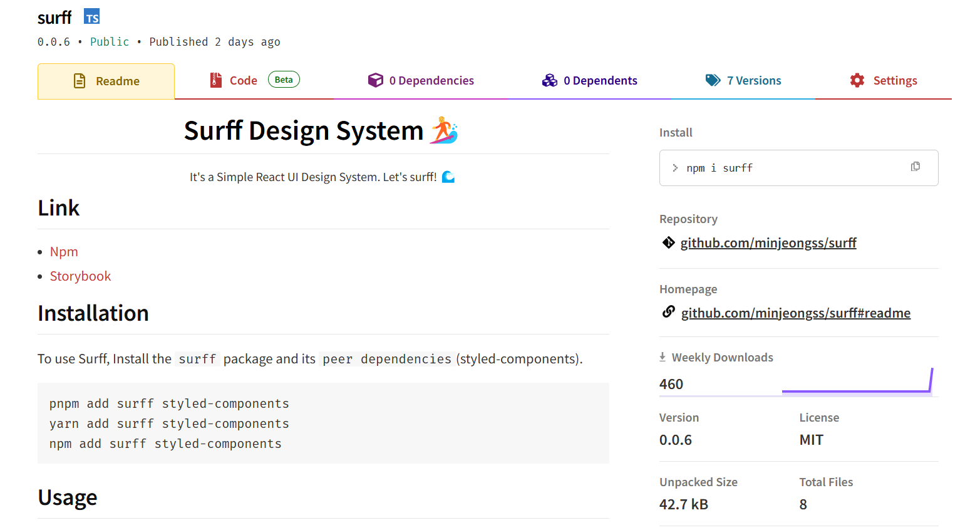This screenshot has width=980, height=530.
Task: Click the homepage chain link icon
Action: [669, 311]
